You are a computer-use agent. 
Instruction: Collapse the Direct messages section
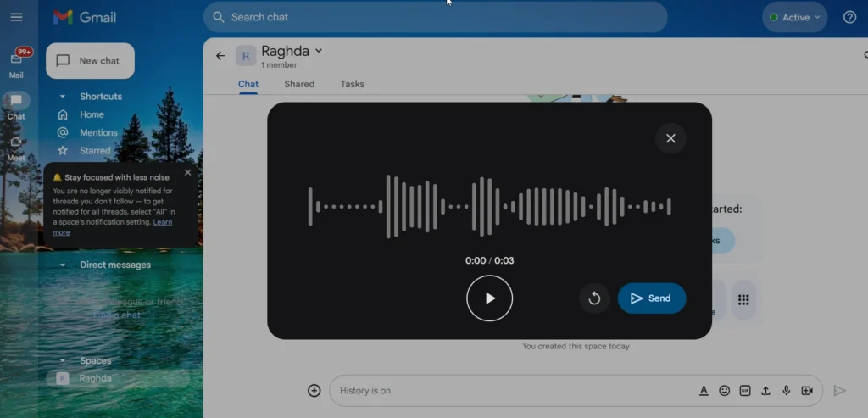click(63, 265)
